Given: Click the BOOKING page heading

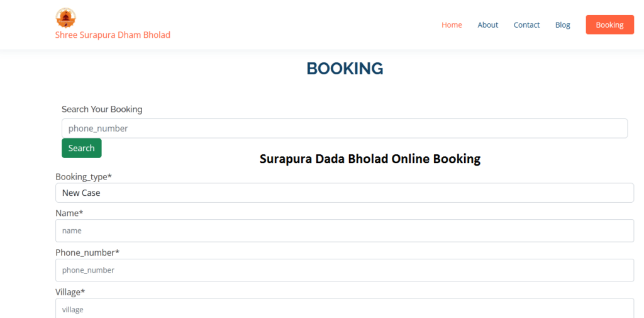Looking at the screenshot, I should [x=345, y=69].
